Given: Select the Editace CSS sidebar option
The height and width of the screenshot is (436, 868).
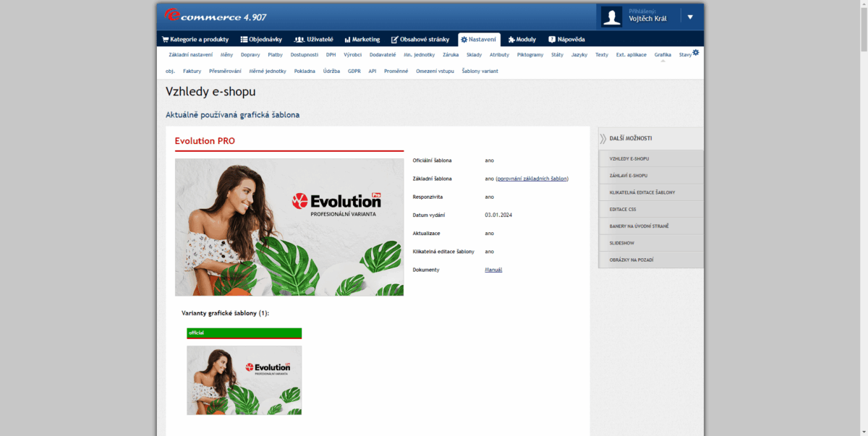Looking at the screenshot, I should 623,209.
